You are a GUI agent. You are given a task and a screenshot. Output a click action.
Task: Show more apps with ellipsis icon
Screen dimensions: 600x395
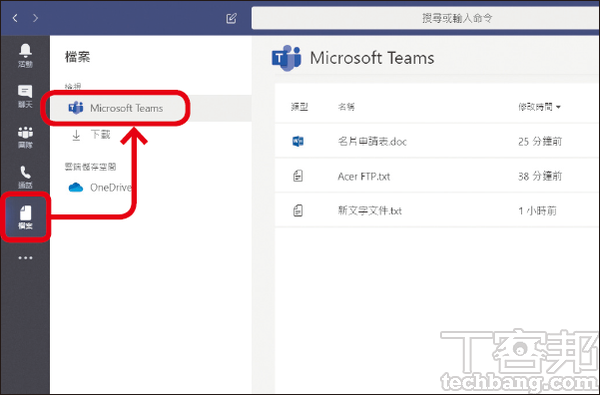pyautogui.click(x=25, y=258)
